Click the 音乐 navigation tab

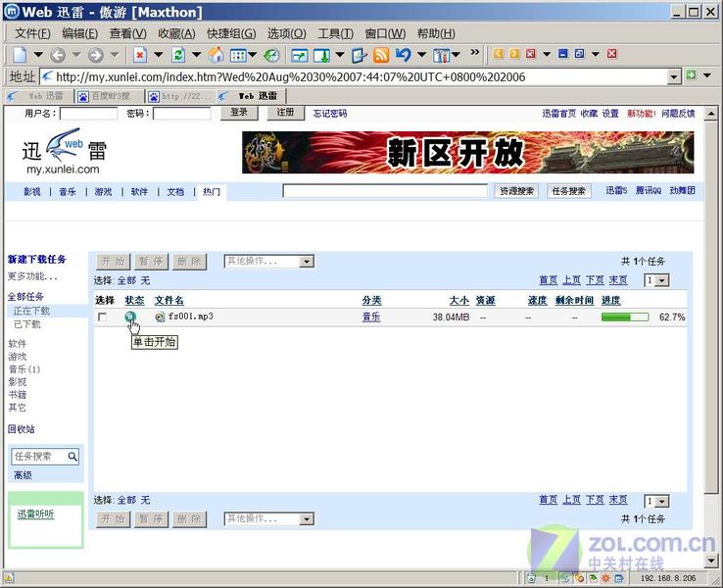point(68,191)
